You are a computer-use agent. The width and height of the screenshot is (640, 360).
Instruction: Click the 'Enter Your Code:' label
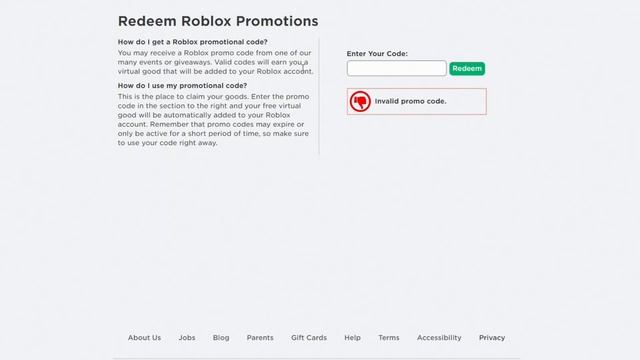[377, 53]
